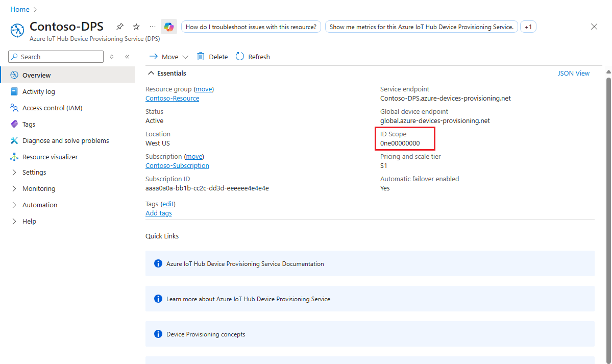This screenshot has height=364, width=612.
Task: Pin Contoso-DPS to dashboard
Action: click(120, 27)
